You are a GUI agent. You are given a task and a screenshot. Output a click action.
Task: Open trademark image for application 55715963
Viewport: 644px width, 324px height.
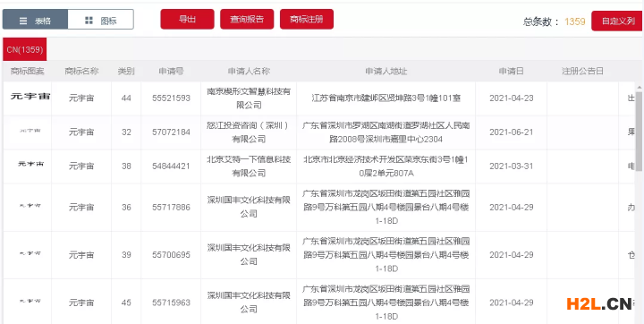tap(30, 301)
